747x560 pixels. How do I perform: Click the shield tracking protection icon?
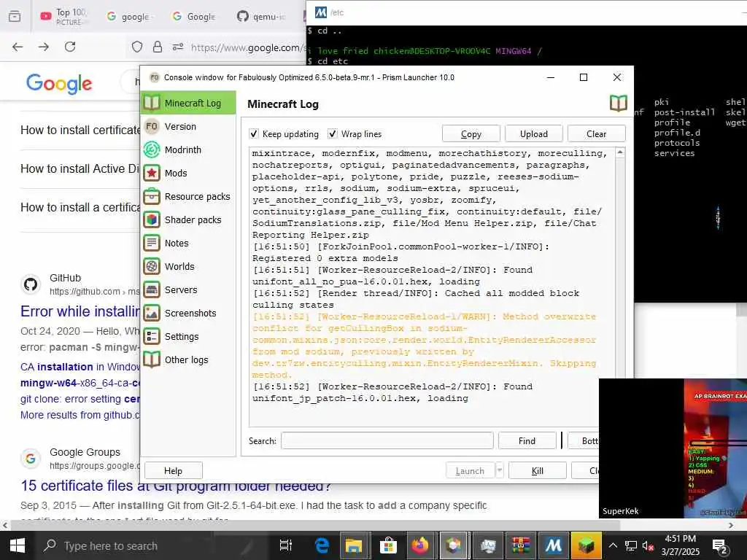(x=136, y=47)
